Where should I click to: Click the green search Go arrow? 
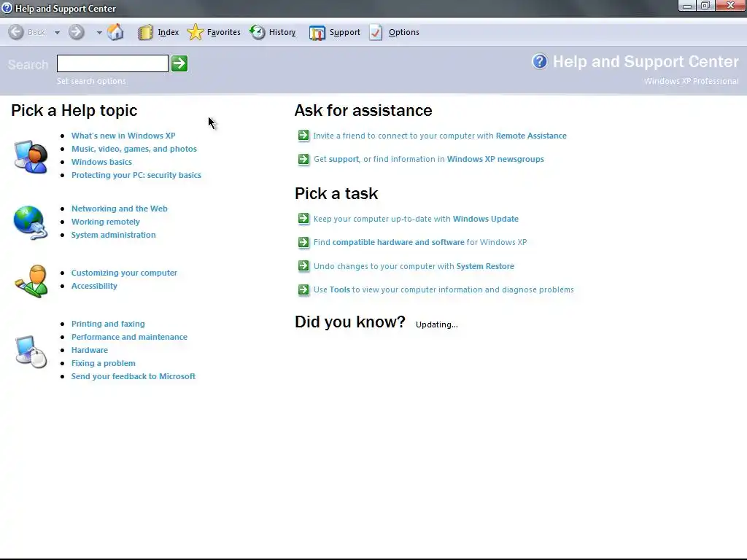(x=179, y=63)
